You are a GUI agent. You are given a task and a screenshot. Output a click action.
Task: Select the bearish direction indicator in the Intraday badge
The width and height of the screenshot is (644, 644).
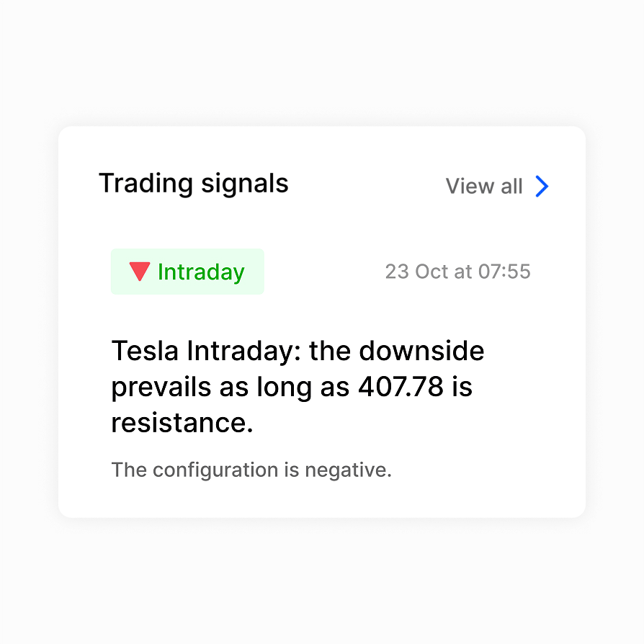[139, 272]
